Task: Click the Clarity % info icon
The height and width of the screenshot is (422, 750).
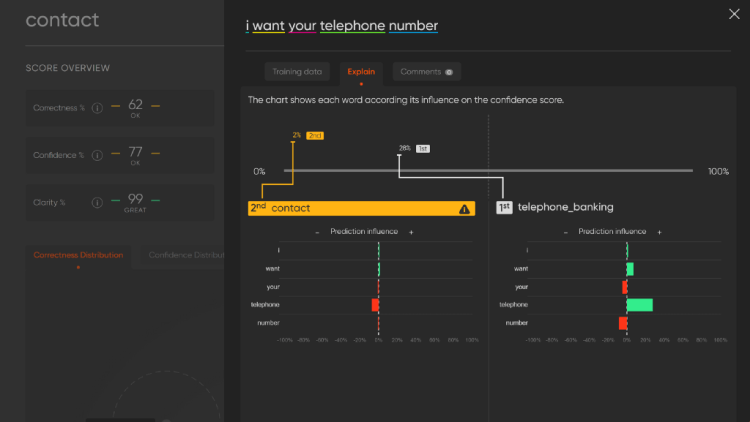Action: (97, 202)
